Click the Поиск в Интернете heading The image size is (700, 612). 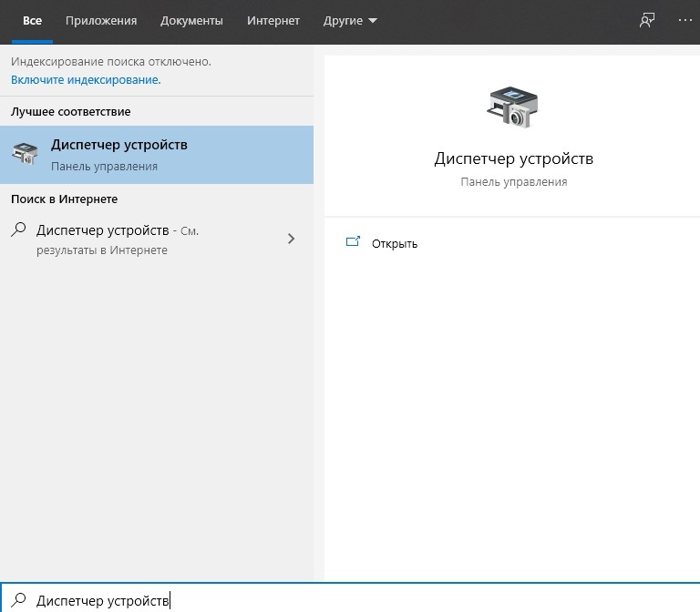(x=65, y=199)
